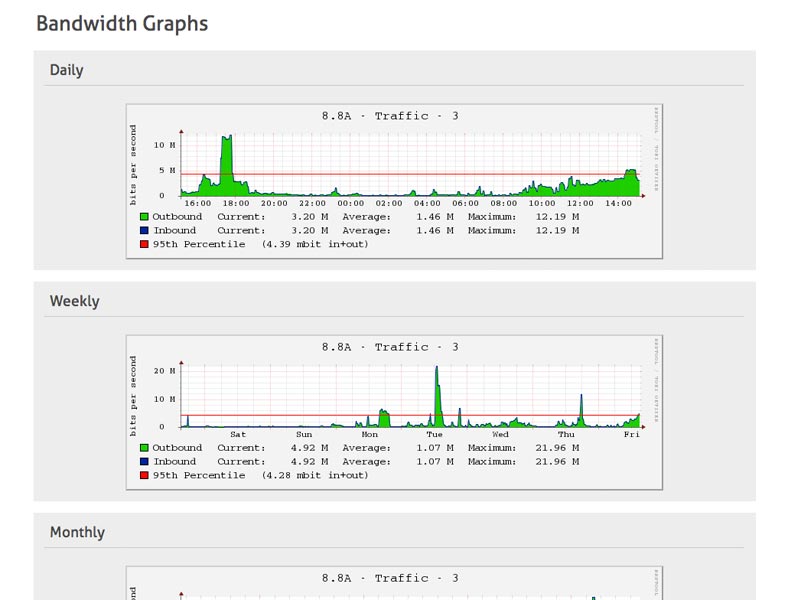This screenshot has height=600, width=800.
Task: Click Weekly Inbound legend label
Action: point(174,462)
